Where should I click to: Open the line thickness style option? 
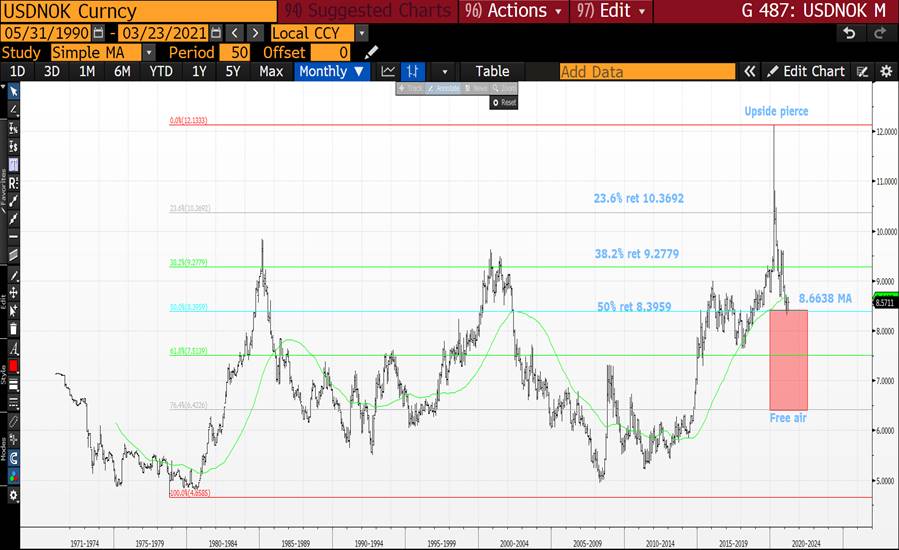pos(13,384)
